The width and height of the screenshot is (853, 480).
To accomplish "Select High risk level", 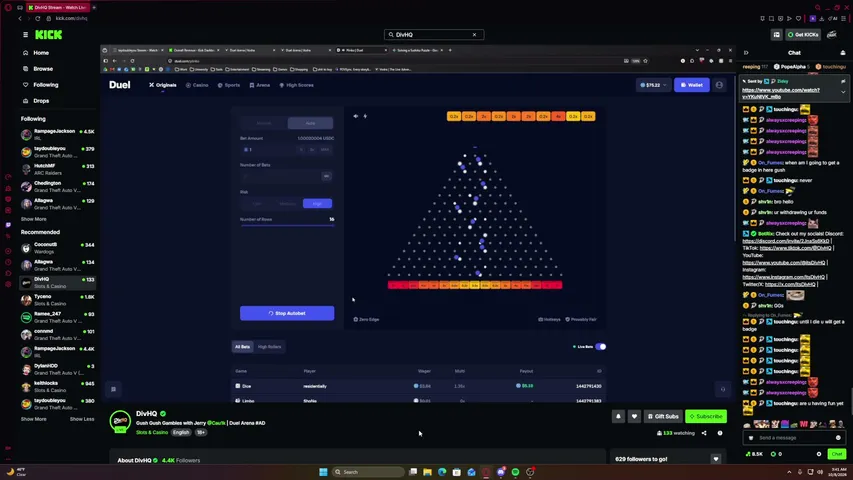I will 317,204.
